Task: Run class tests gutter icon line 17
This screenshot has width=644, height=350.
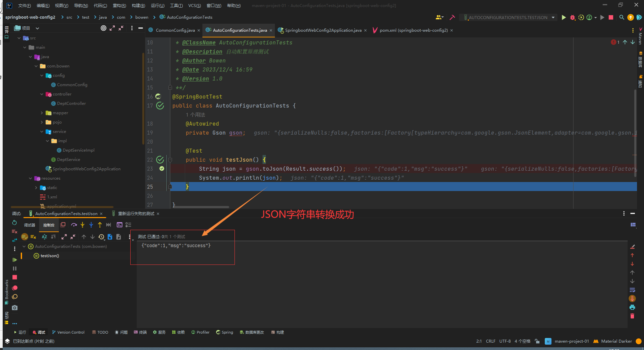Action: 160,106
